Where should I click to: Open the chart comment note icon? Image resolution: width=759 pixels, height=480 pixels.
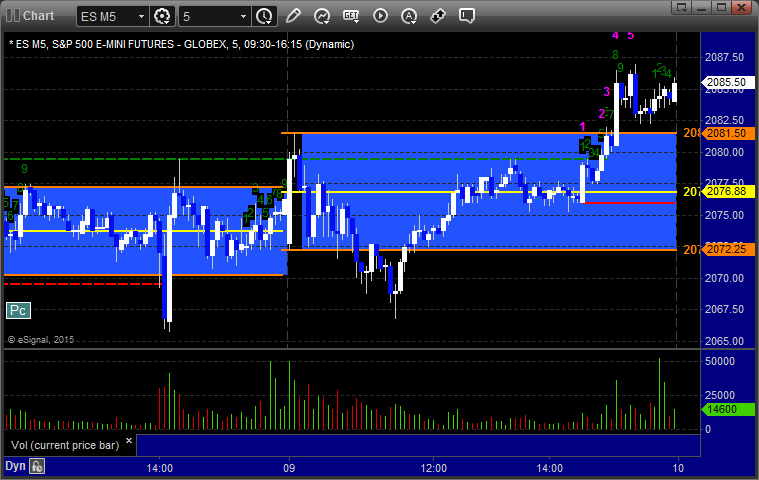[467, 16]
